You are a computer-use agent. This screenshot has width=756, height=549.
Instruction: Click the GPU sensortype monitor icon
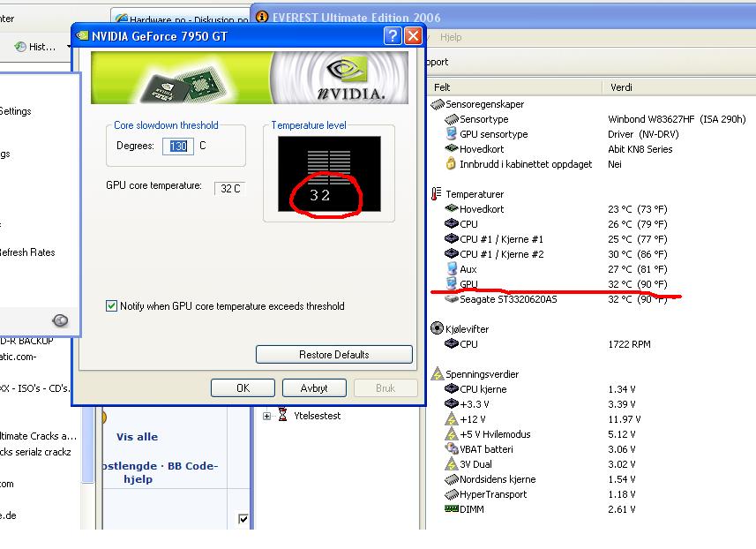point(452,133)
